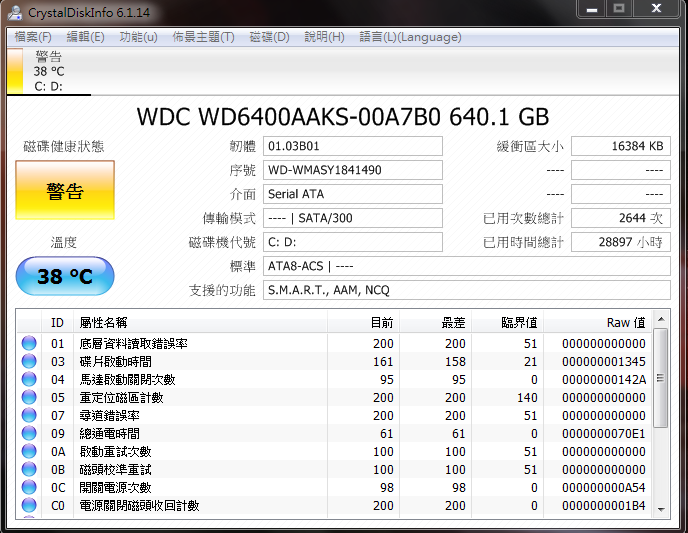This screenshot has width=688, height=533.
Task: Open the 檔案(F) menu
Action: point(33,37)
